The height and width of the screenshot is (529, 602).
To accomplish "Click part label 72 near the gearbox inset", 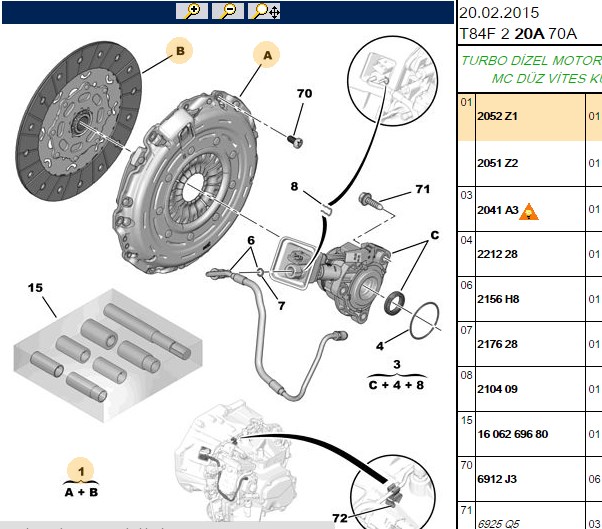I will [x=340, y=518].
